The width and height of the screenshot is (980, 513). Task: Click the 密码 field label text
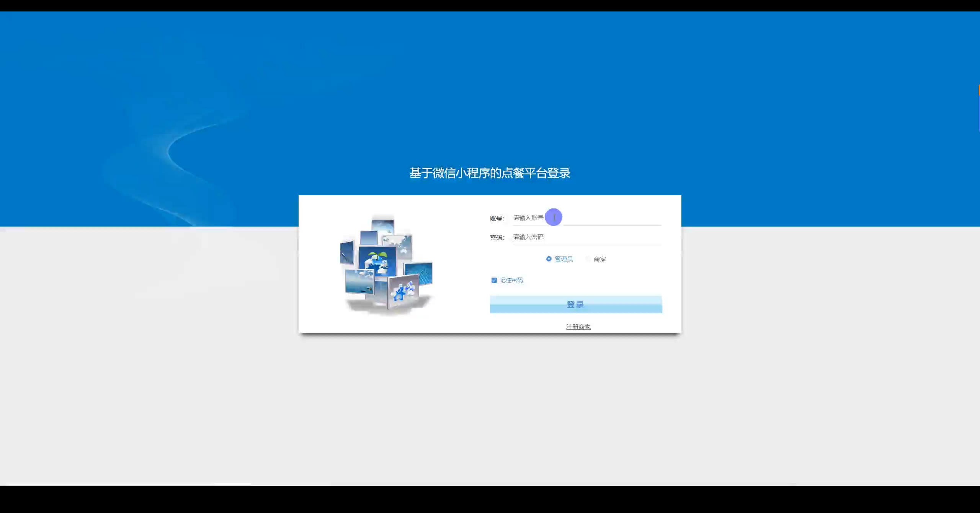coord(497,237)
